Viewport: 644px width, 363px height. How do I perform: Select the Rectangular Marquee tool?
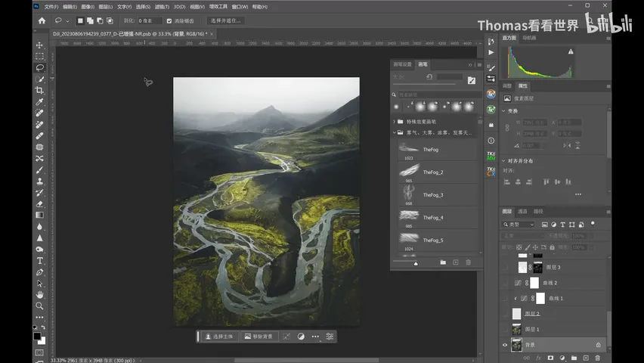(39, 56)
